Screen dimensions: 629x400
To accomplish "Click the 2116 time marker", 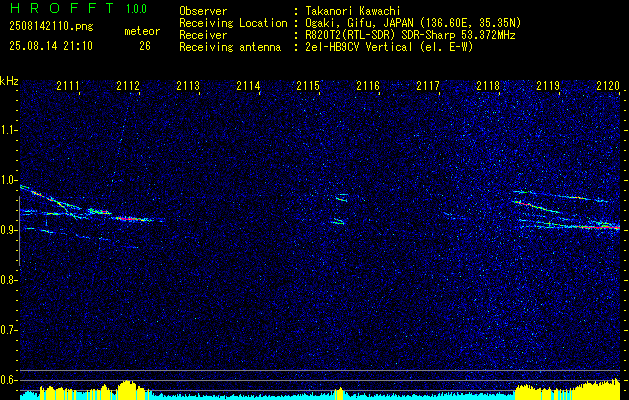I will [x=368, y=86].
